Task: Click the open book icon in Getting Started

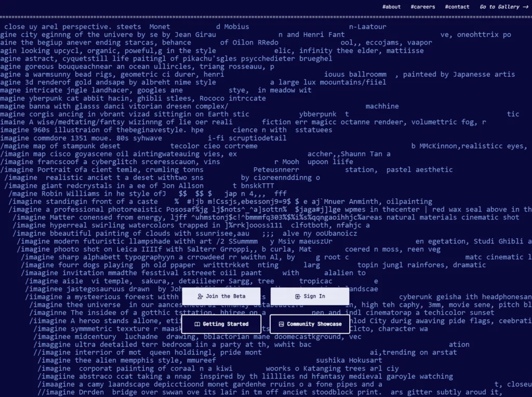Action: pos(197,324)
